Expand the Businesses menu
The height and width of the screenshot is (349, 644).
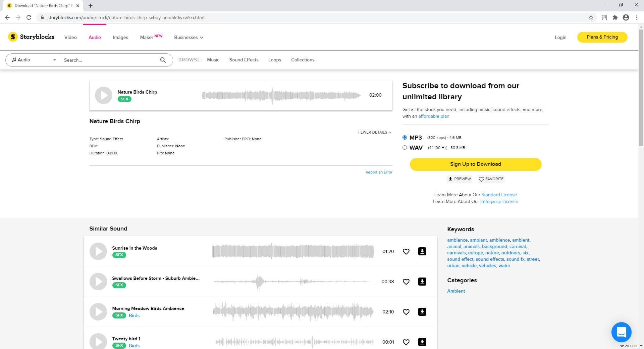[x=189, y=37]
